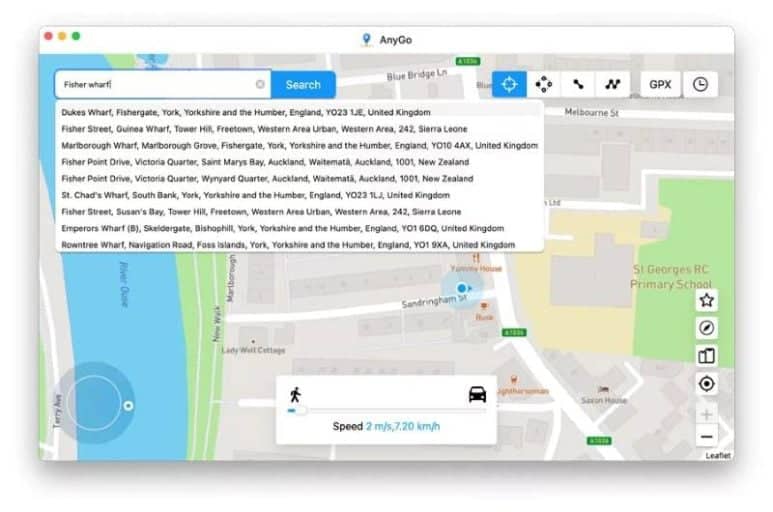The image size is (773, 512).
Task: Click the compass icon on map
Action: click(x=706, y=328)
